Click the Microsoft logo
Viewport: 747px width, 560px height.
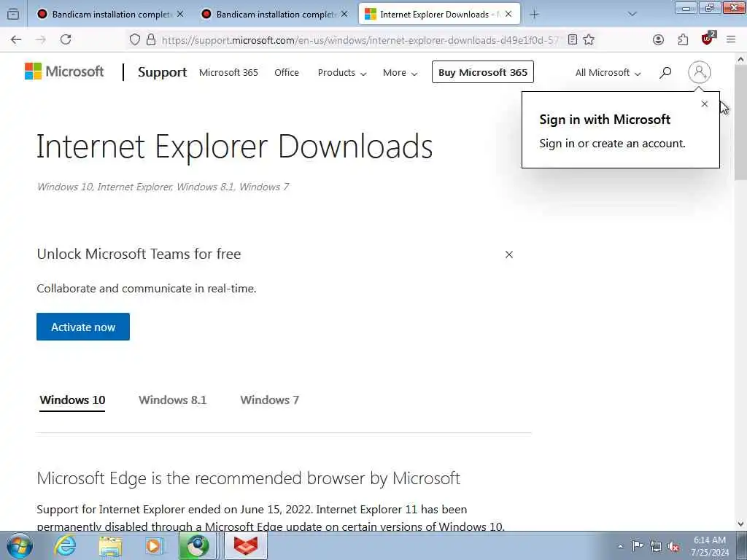pos(64,72)
